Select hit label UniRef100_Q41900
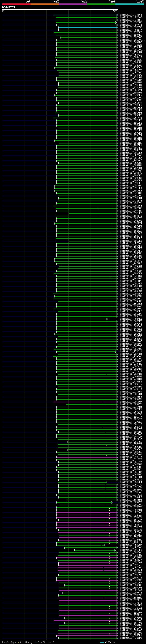 pos(131,628)
